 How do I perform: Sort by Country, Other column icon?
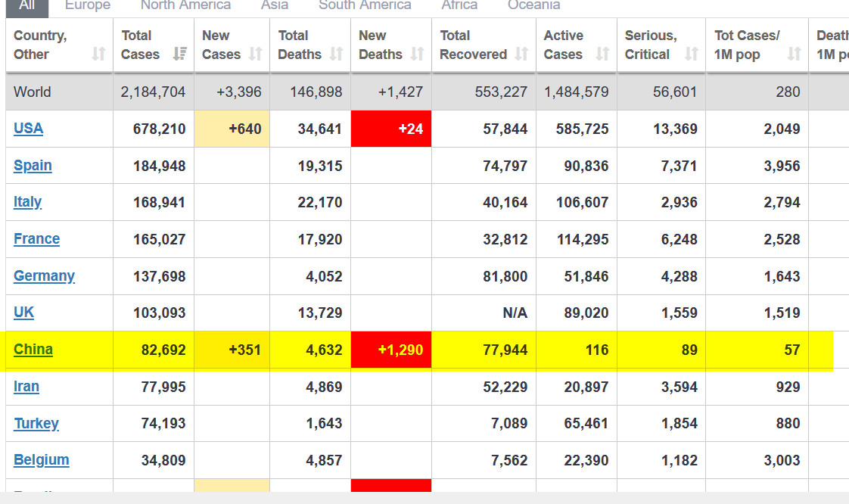(98, 54)
